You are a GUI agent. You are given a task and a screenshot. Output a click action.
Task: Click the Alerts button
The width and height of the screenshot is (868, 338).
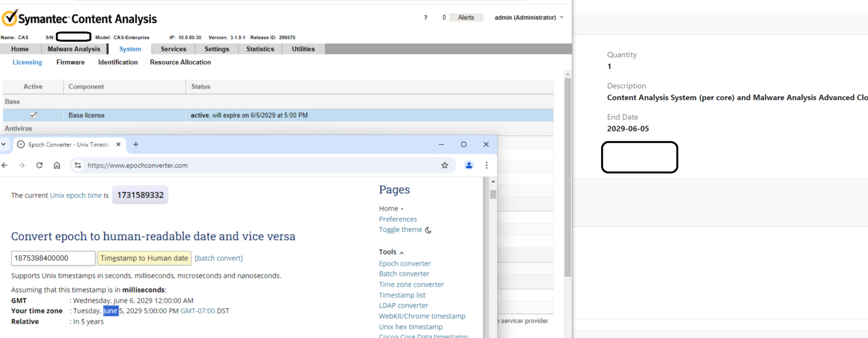coord(466,18)
